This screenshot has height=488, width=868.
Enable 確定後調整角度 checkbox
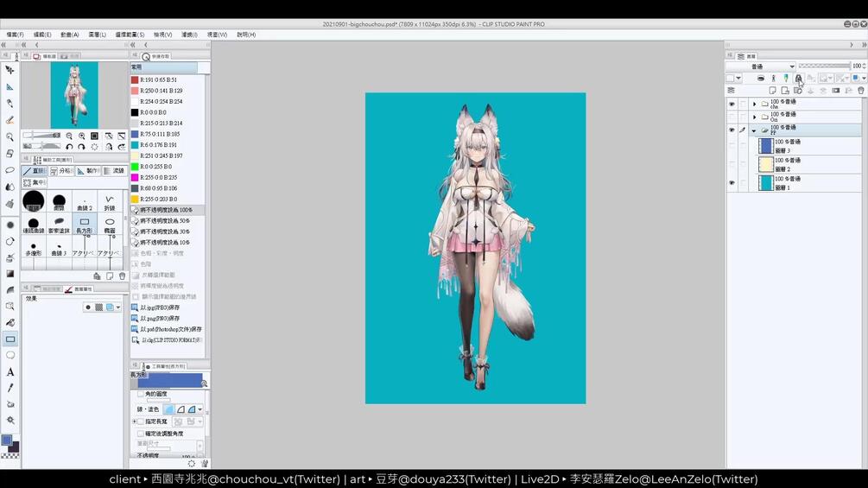pos(141,434)
